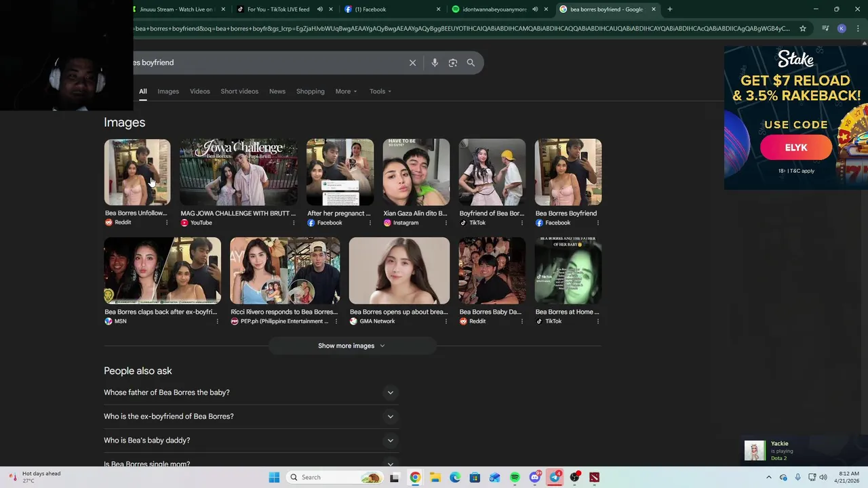Image resolution: width=868 pixels, height=488 pixels.
Task: Expand Is Bea Borres single mom question
Action: [x=251, y=464]
